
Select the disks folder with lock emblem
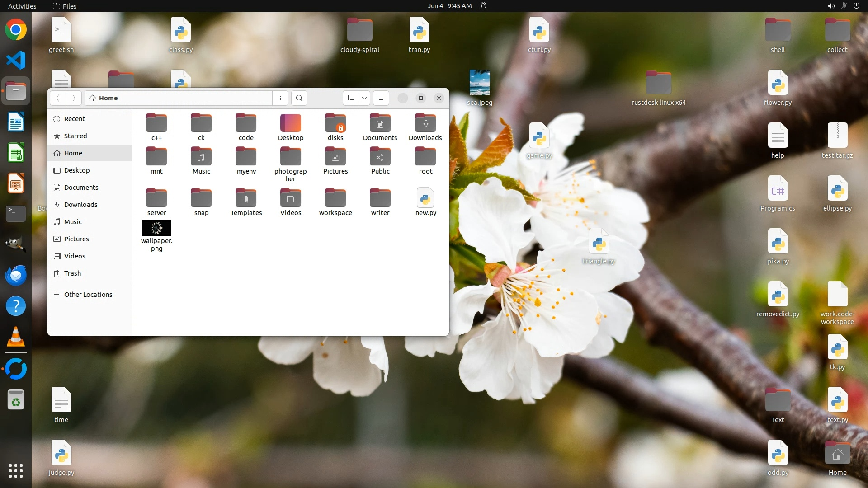pyautogui.click(x=335, y=124)
